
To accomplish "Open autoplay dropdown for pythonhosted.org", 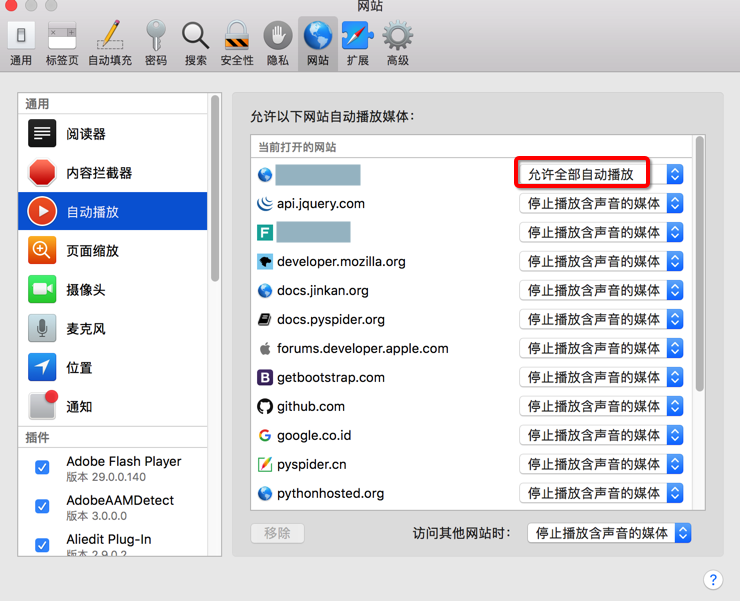I will [601, 493].
